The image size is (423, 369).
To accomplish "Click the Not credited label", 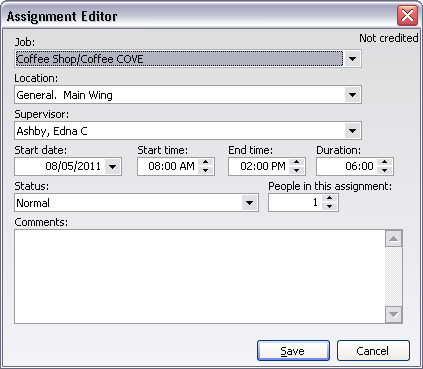I will (389, 38).
